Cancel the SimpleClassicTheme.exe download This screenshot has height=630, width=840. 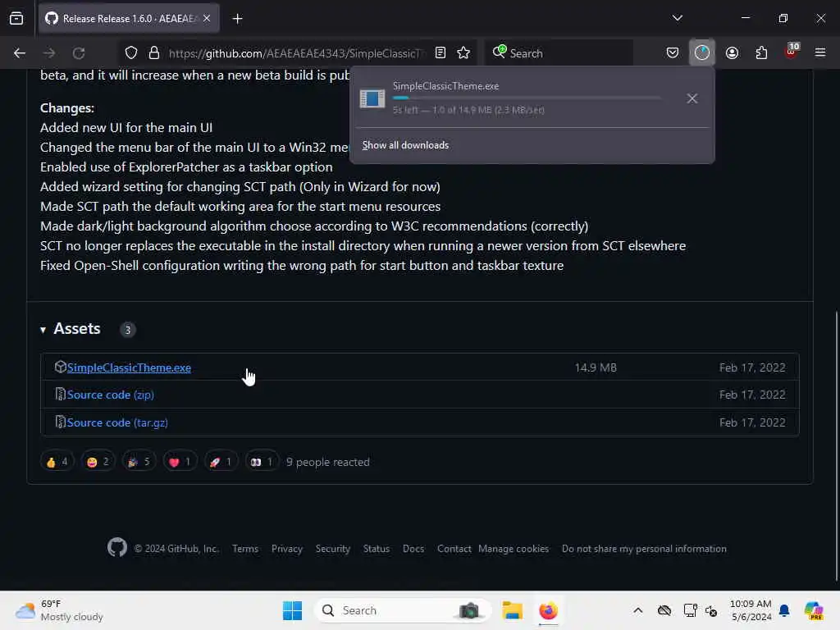[692, 98]
